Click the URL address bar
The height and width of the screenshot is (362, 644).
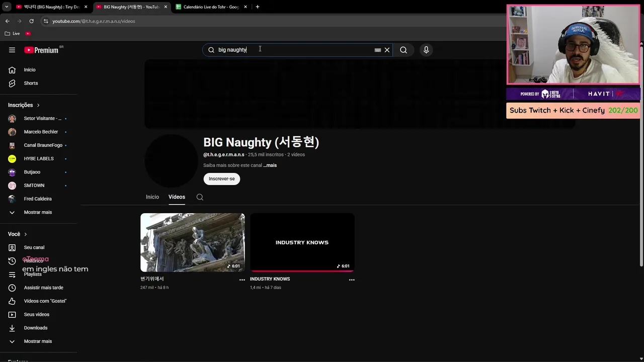[272, 21]
